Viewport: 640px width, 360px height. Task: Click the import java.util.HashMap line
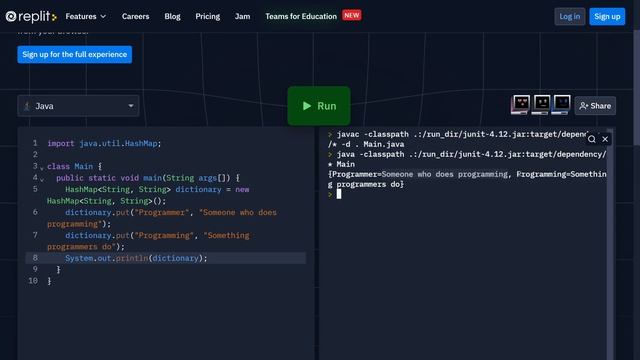(x=104, y=143)
